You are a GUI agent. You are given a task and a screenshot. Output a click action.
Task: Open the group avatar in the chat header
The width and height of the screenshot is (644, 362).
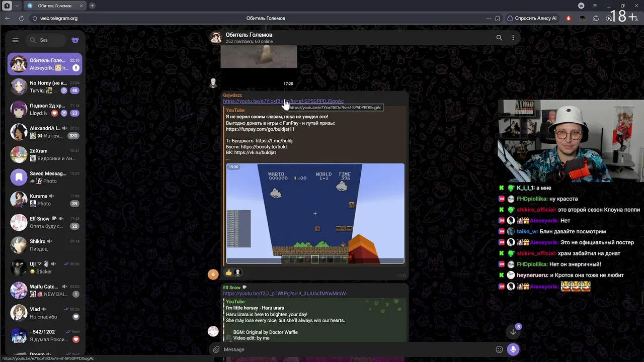coord(216,38)
